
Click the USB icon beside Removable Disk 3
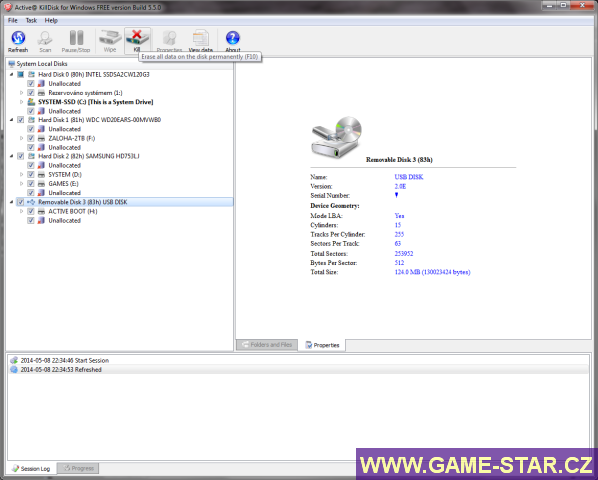click(x=31, y=202)
